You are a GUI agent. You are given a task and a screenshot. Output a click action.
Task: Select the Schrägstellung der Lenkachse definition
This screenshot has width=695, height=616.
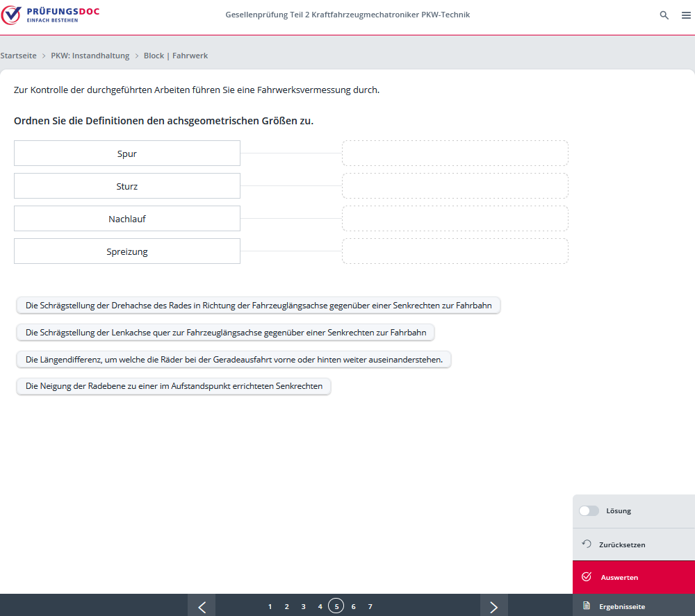[225, 333]
